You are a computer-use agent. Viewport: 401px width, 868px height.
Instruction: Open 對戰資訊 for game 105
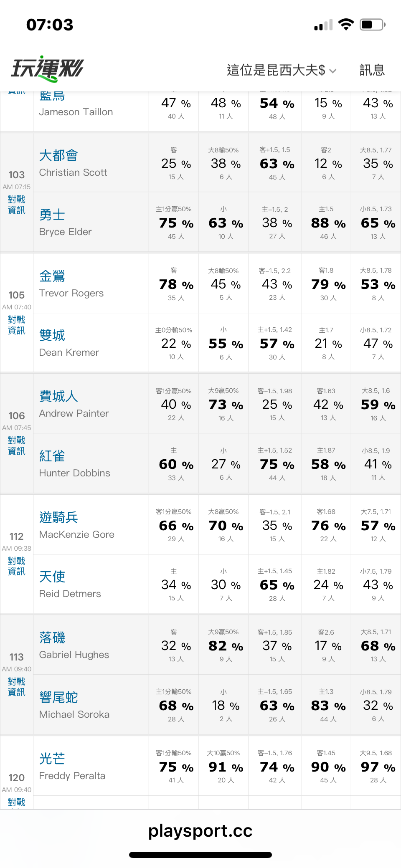pyautogui.click(x=17, y=325)
